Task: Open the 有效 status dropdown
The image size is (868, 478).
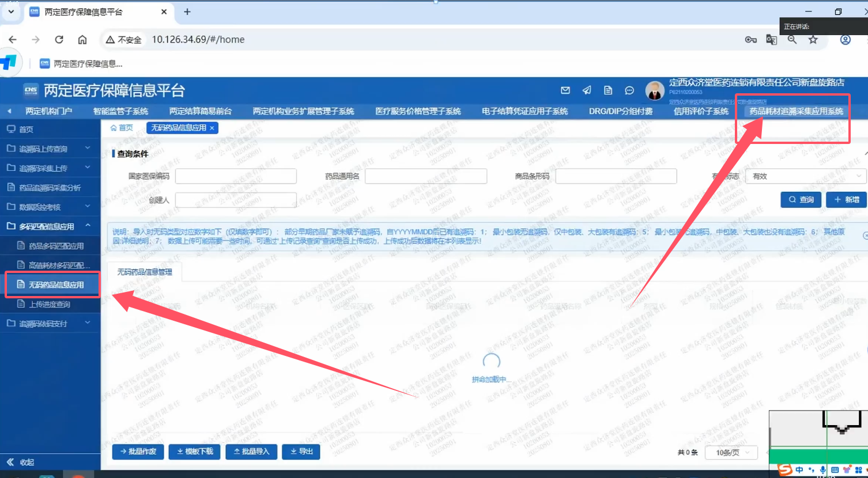Action: click(805, 176)
